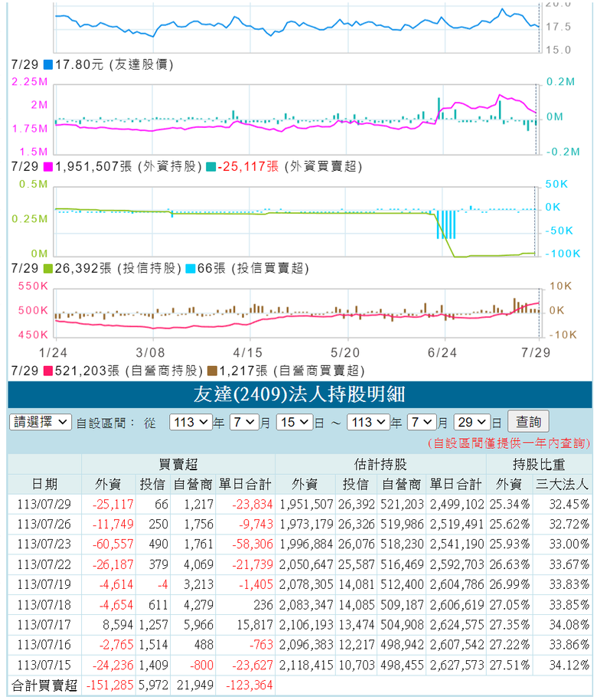Click the teal 外資買賣超 legend swatch
Screen dimensions: 597x700
pyautogui.click(x=211, y=167)
